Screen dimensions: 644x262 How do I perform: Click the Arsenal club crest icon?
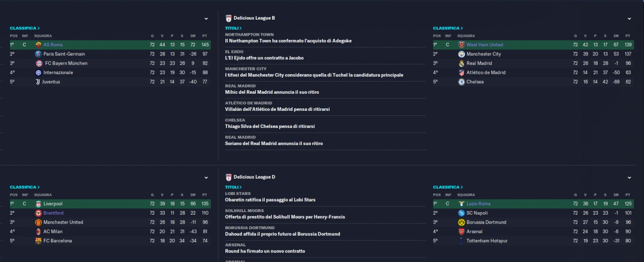coord(461,232)
